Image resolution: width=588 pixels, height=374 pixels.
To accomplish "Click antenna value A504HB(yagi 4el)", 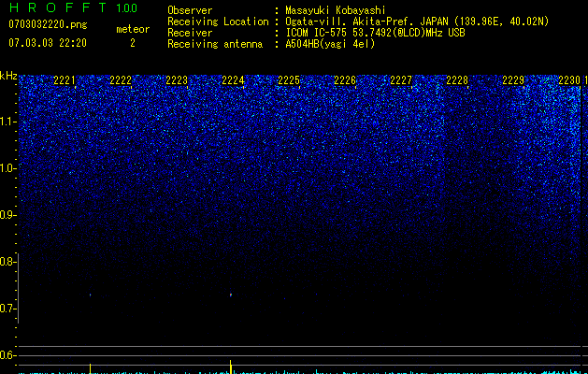I will pos(330,44).
